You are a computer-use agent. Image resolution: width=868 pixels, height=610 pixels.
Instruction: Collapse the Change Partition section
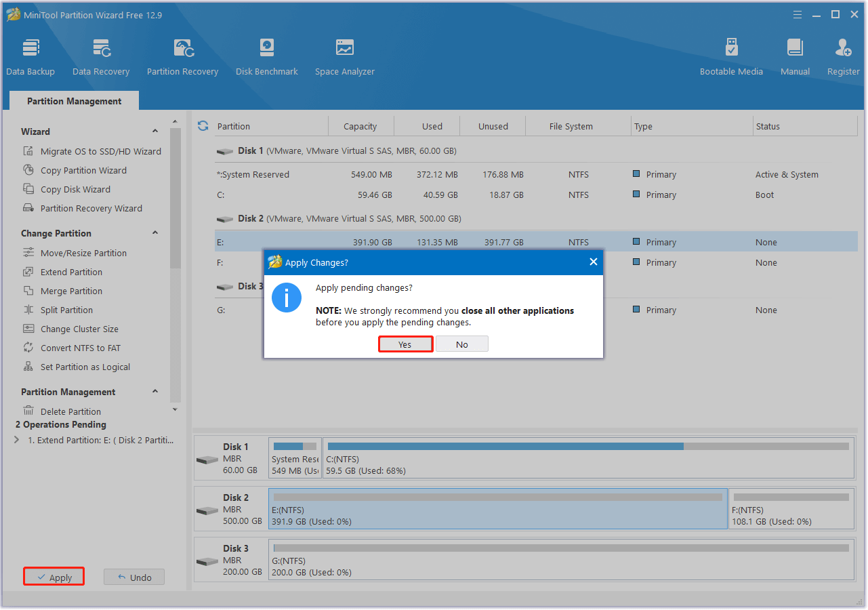(155, 233)
